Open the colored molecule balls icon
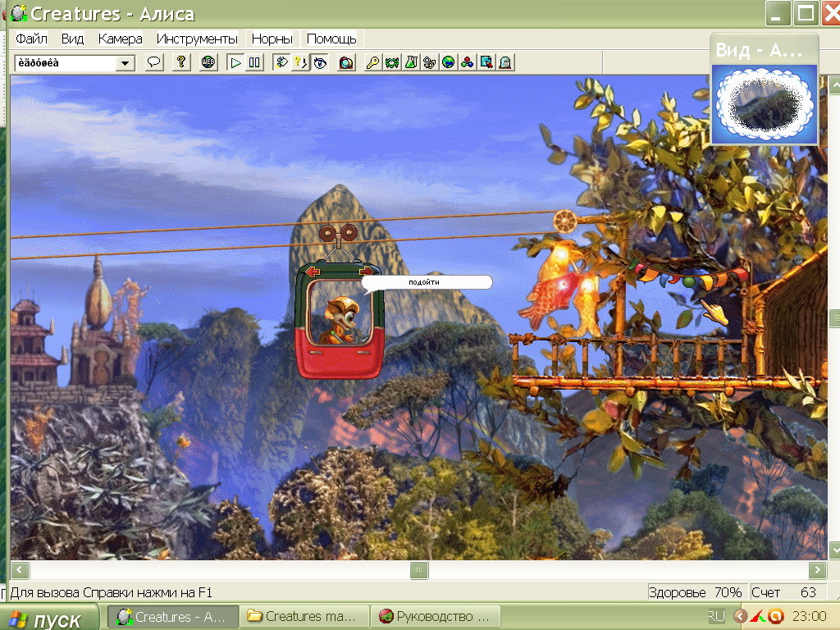The image size is (840, 630). 467,62
